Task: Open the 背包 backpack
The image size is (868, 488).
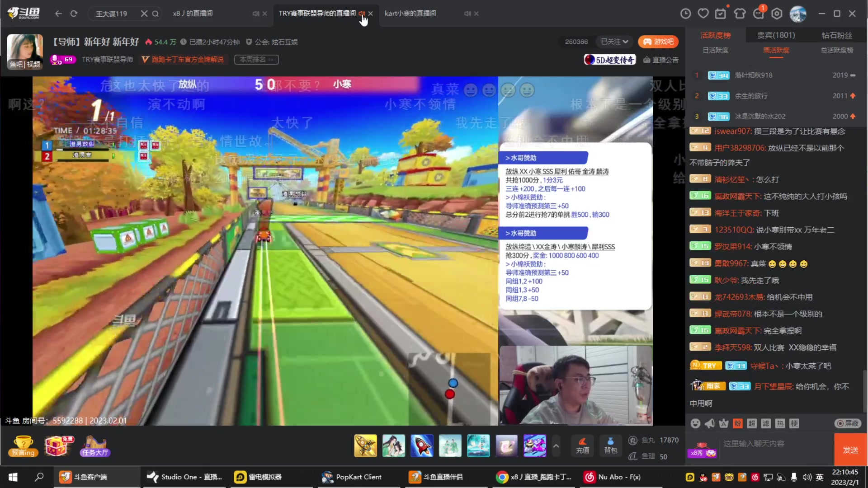Action: tap(610, 446)
